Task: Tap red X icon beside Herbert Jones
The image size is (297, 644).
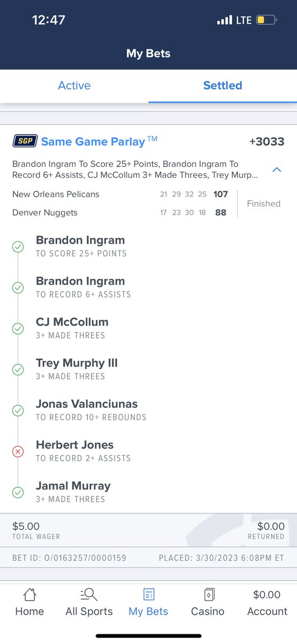Action: [x=18, y=451]
